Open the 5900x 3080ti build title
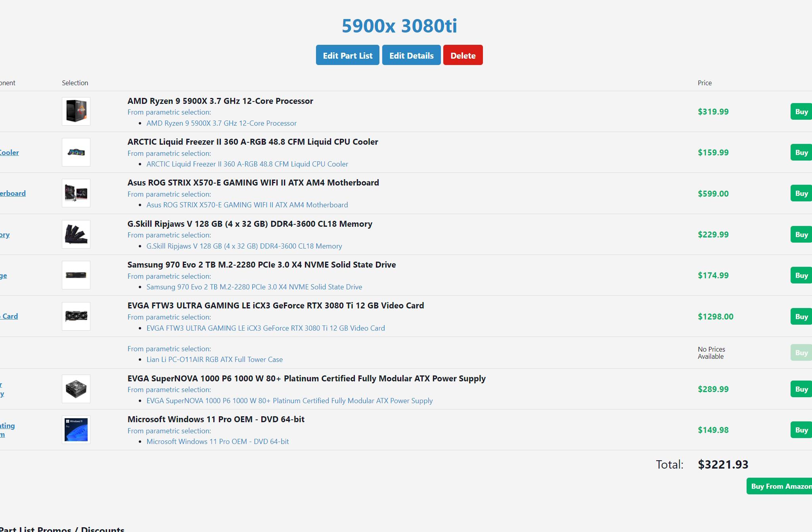Image resolution: width=812 pixels, height=532 pixels. [x=399, y=26]
